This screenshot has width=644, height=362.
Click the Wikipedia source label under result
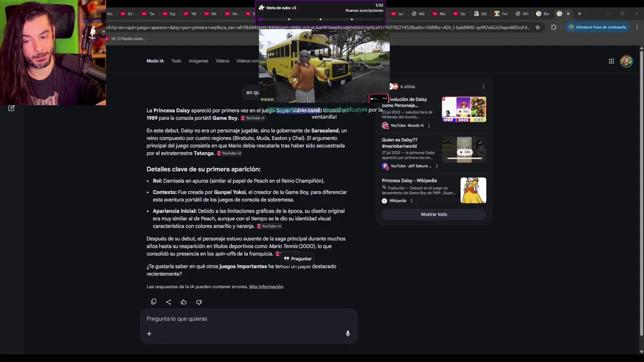(x=397, y=201)
